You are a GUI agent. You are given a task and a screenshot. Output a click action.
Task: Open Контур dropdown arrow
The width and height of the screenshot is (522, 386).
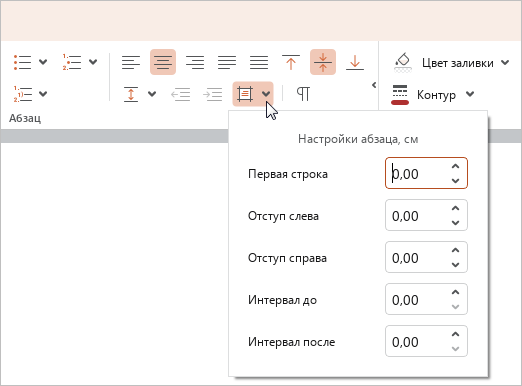tap(470, 94)
